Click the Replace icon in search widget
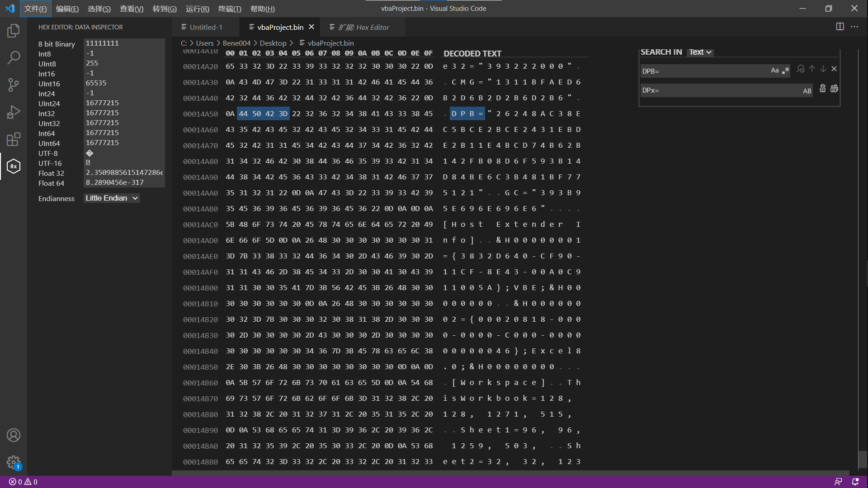Viewport: 868px width, 488px height. 823,89
